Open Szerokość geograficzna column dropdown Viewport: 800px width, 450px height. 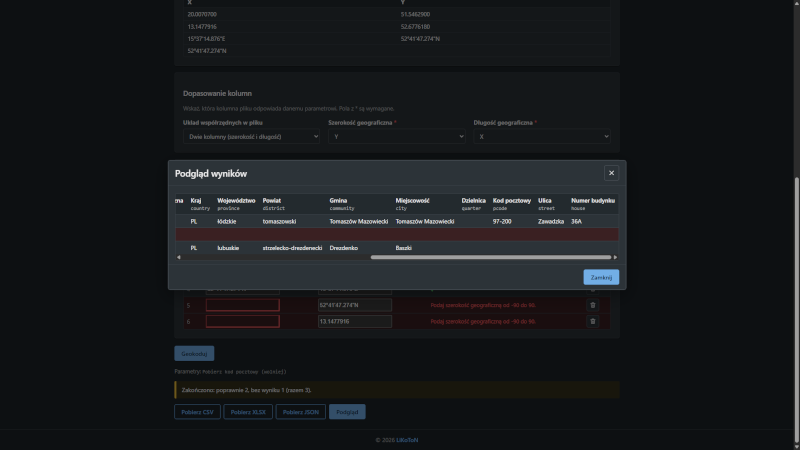[x=396, y=136]
